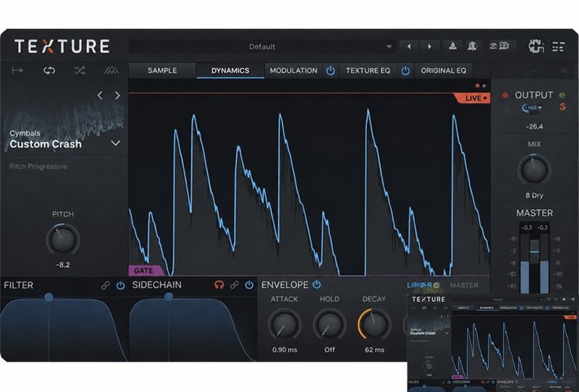
Task: Click the decay value 62 ms
Action: [x=374, y=349]
